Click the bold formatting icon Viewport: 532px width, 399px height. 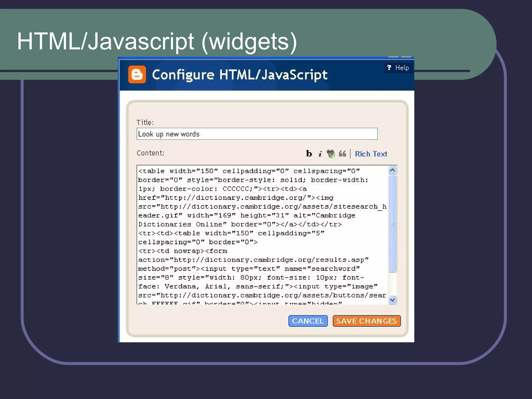tap(309, 154)
